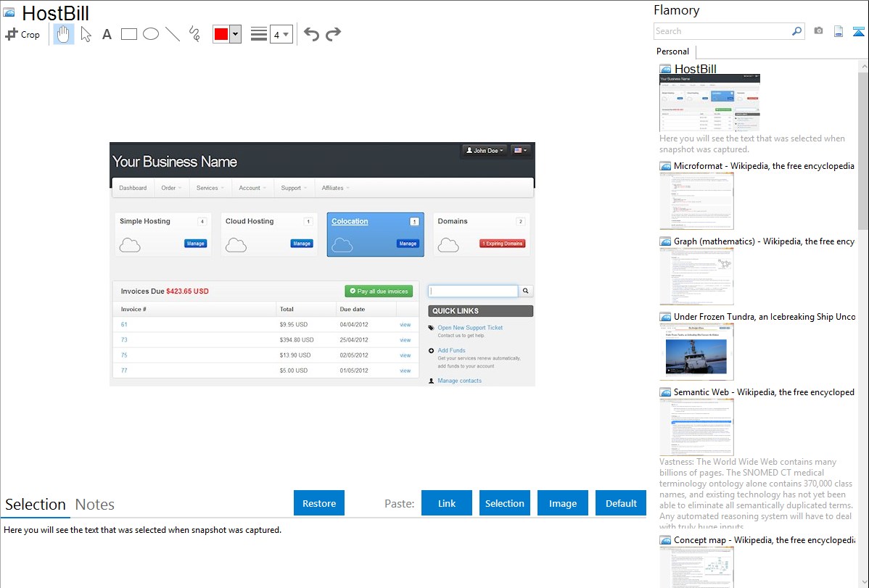Screen dimensions: 869x588
Task: Choose the straight line tool
Action: (x=173, y=34)
